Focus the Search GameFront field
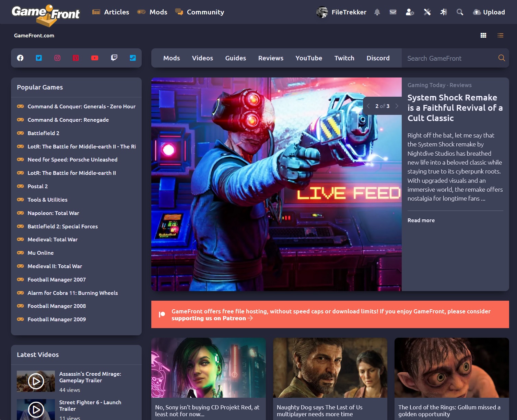The width and height of the screenshot is (517, 420). click(449, 58)
